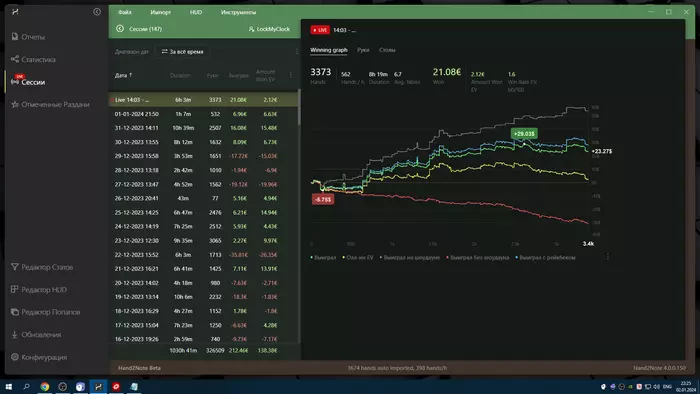Screen dimensions: 700x394
Task: Switch to the Столы tab
Action: point(387,50)
